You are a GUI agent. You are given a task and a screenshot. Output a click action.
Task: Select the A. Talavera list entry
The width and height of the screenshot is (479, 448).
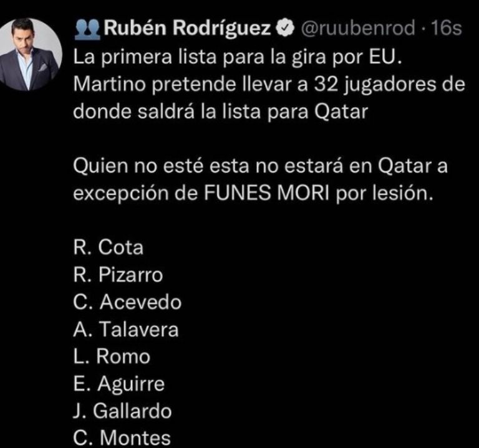[126, 330]
